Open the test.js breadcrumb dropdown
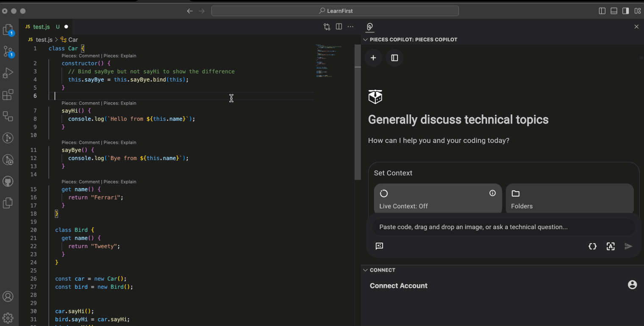The width and height of the screenshot is (644, 326). coord(40,39)
